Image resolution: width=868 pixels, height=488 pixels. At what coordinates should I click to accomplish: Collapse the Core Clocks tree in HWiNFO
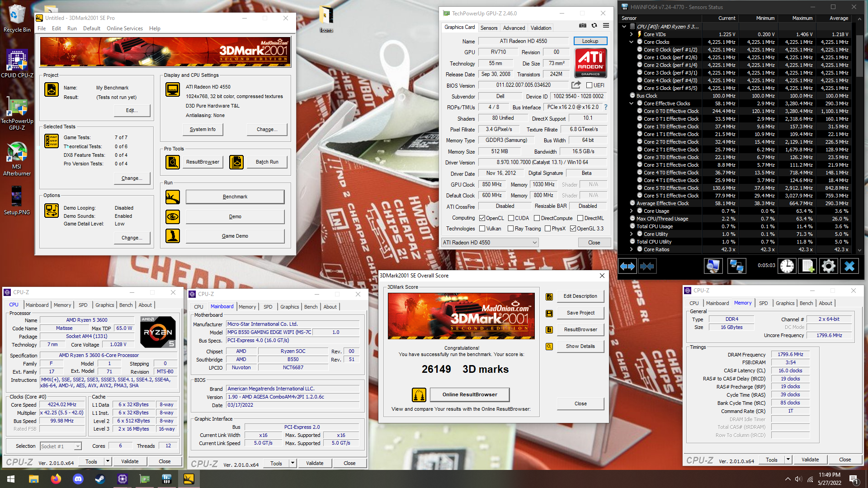point(632,42)
